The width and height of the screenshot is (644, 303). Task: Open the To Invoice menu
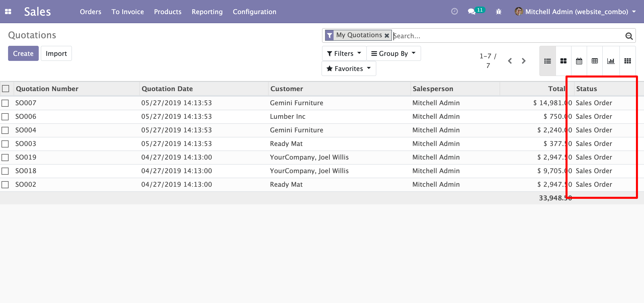pyautogui.click(x=128, y=12)
